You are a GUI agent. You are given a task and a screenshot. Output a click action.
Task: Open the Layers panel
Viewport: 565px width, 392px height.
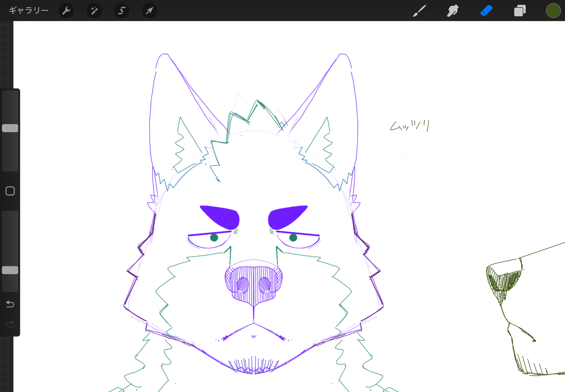click(x=520, y=11)
